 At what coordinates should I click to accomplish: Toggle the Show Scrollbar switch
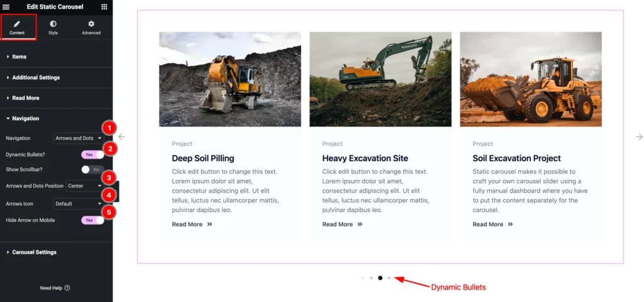93,169
